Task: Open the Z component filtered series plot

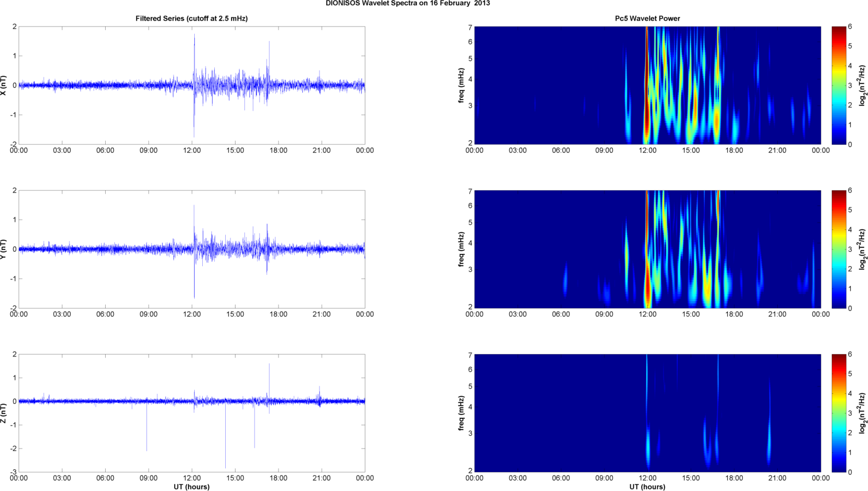Action: [192, 413]
